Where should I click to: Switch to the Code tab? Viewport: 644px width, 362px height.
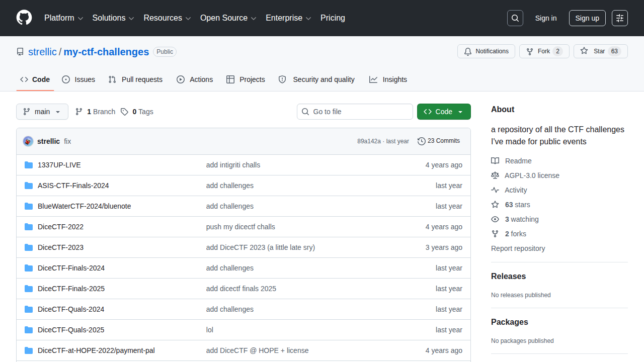(x=35, y=79)
